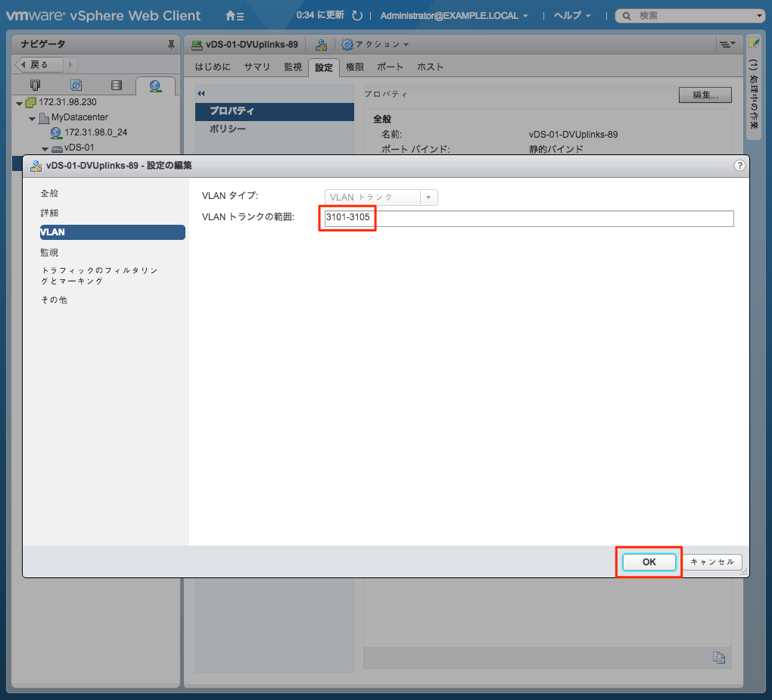Click the refresh icon next to update time
The height and width of the screenshot is (700, 772).
pyautogui.click(x=357, y=16)
